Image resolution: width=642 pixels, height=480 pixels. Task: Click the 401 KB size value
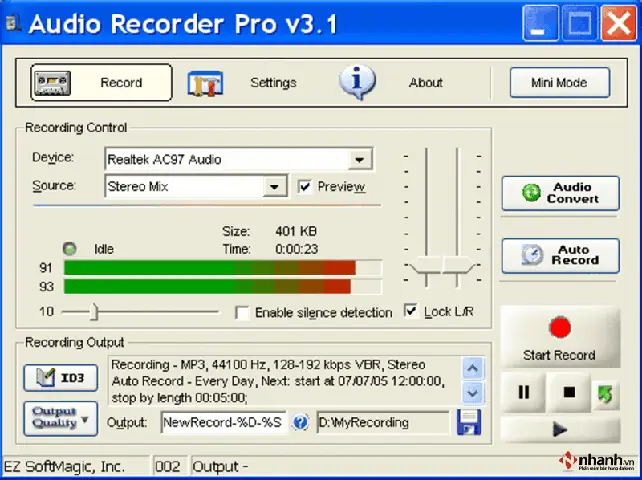pyautogui.click(x=296, y=231)
